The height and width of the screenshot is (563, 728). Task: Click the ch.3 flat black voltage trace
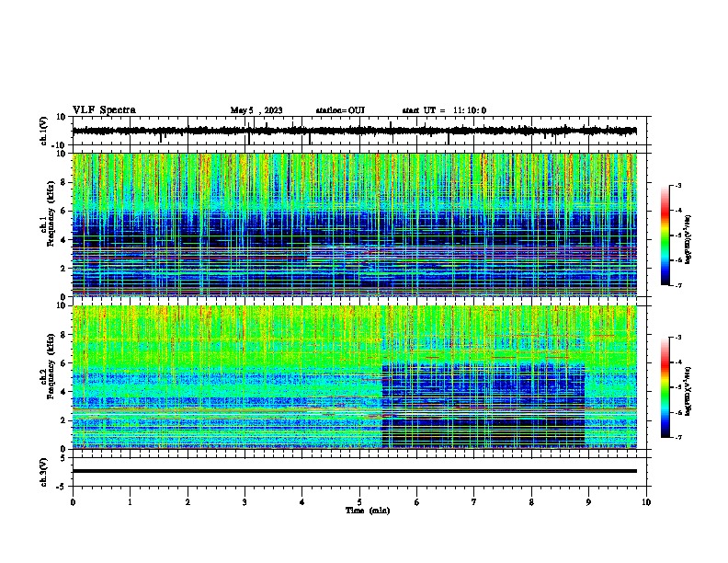(x=354, y=471)
